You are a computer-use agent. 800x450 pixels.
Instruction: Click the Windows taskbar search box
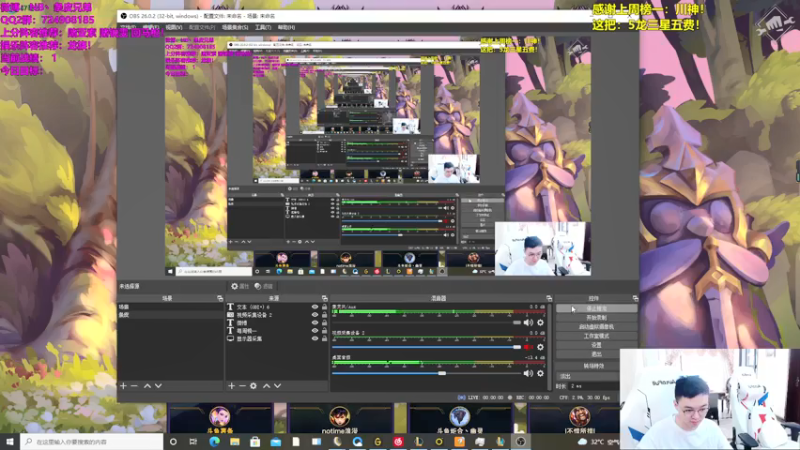coord(92,442)
